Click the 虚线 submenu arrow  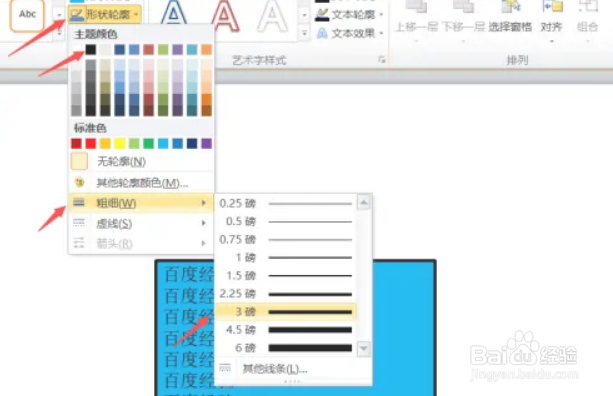tap(203, 223)
